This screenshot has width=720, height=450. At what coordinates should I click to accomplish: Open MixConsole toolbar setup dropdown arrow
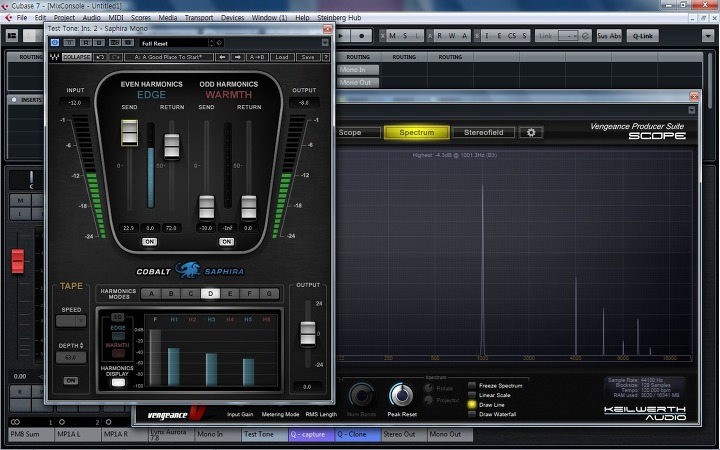point(708,35)
